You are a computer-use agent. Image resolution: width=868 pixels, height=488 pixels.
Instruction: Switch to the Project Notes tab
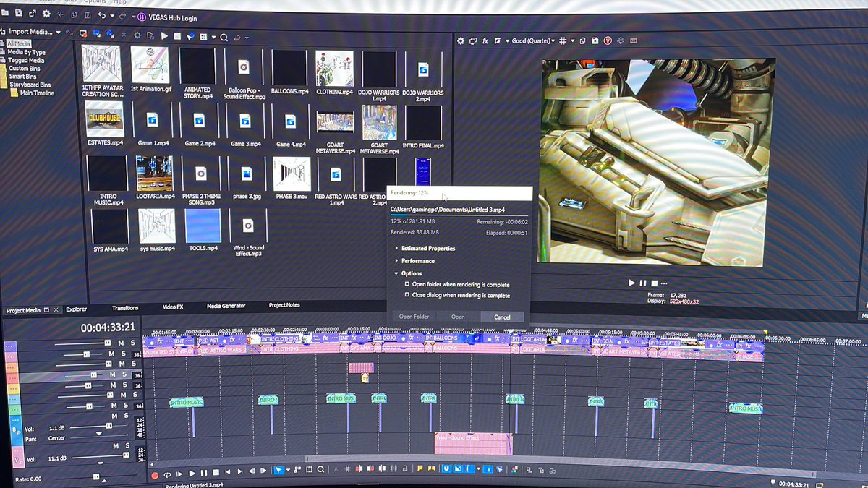284,305
